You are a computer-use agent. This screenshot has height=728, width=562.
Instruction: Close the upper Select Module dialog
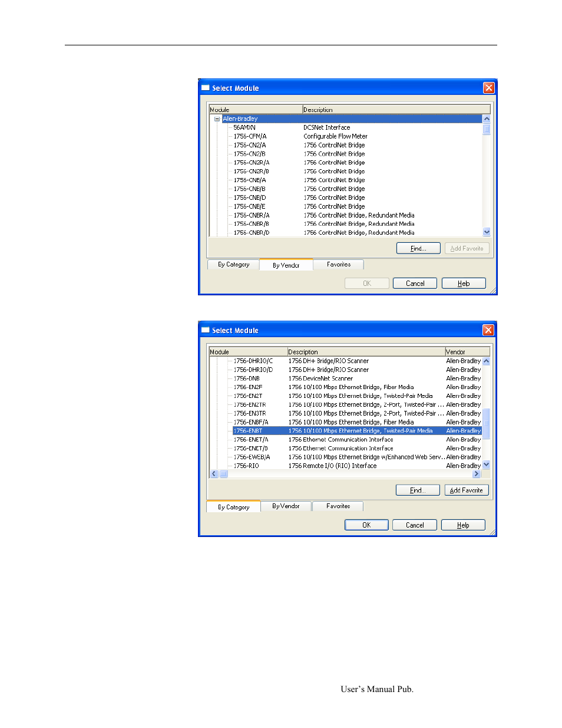click(488, 88)
